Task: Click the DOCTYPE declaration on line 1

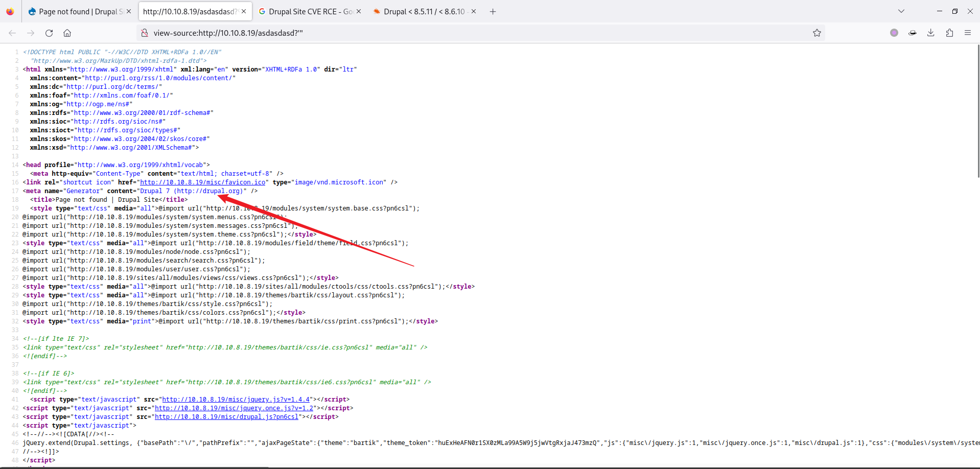Action: (122, 52)
